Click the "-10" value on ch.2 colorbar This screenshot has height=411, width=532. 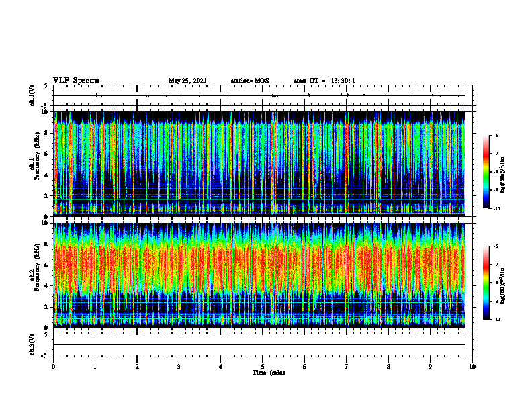(x=497, y=320)
